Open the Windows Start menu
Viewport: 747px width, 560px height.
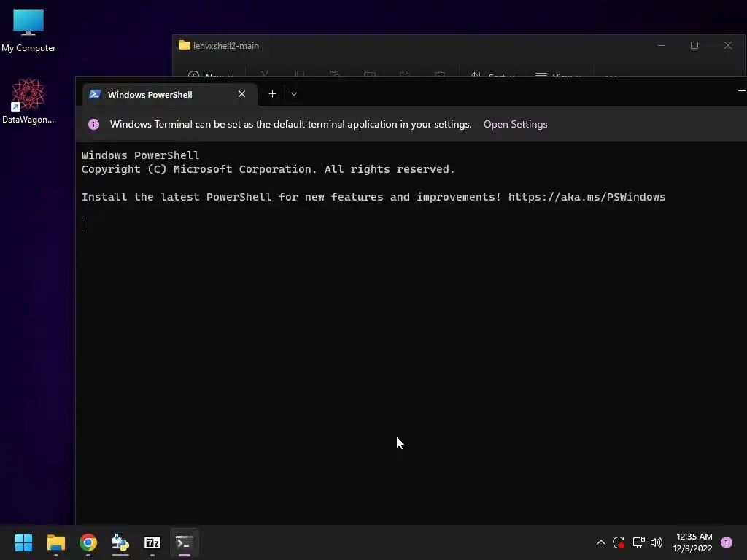point(23,542)
